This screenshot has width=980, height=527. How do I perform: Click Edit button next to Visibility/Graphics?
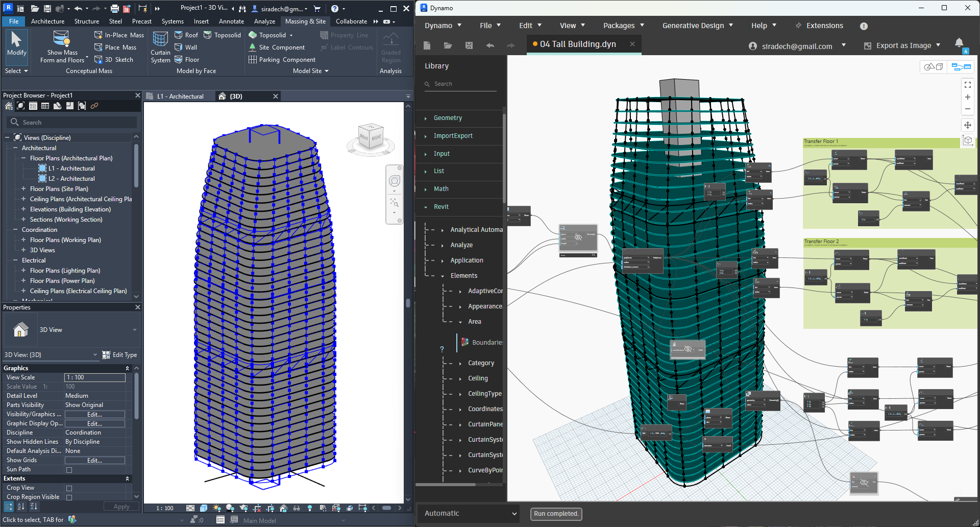[x=94, y=414]
